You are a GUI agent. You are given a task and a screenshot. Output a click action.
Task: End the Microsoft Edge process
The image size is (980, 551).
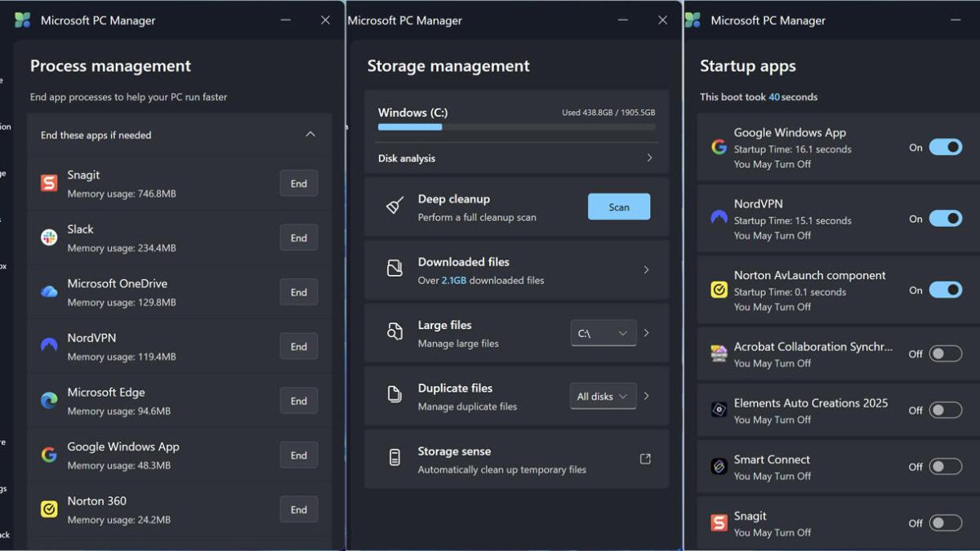tap(299, 401)
